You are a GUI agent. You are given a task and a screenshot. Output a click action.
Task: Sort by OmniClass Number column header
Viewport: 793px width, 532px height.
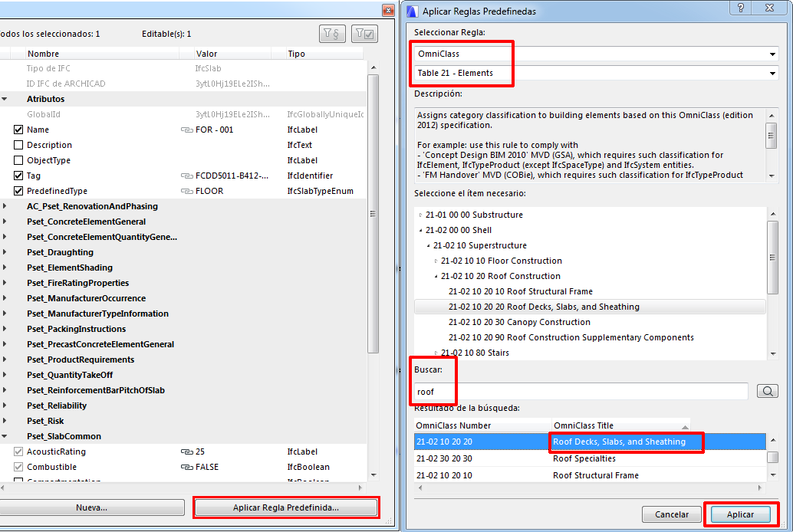pos(482,425)
